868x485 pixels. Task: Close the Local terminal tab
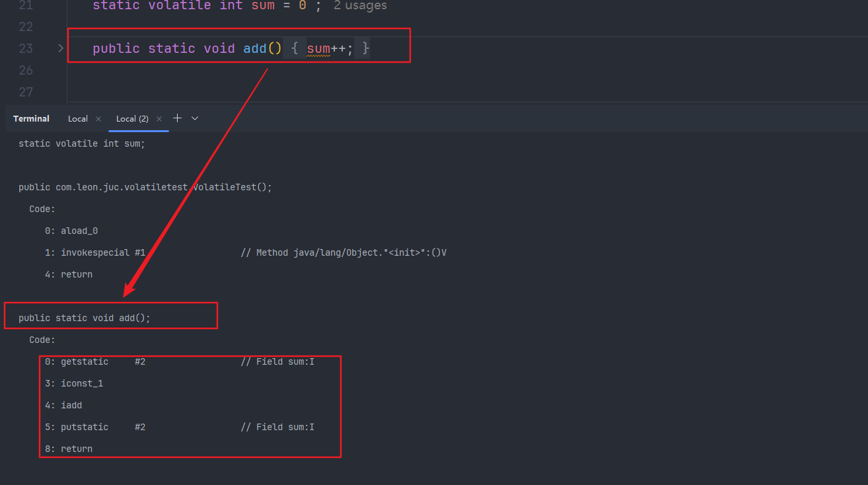(98, 119)
